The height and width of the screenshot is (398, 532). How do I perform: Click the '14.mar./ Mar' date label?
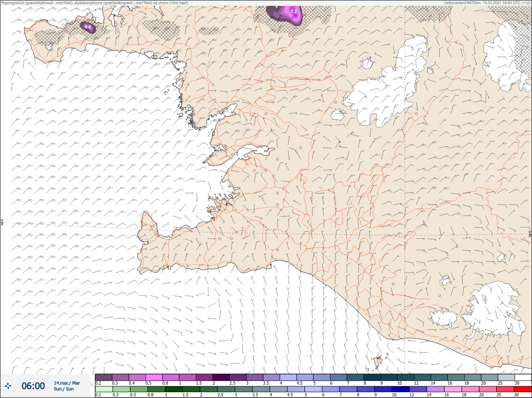tap(67, 383)
